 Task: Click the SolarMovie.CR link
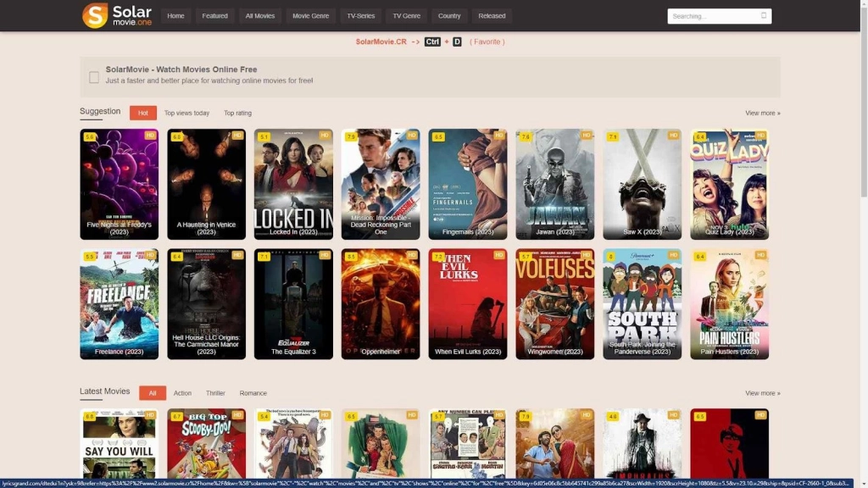(381, 42)
